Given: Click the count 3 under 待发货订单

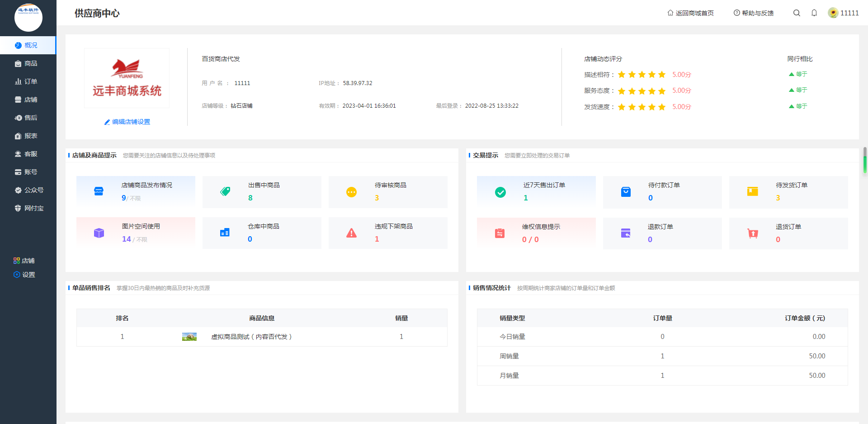Looking at the screenshot, I should click(778, 198).
